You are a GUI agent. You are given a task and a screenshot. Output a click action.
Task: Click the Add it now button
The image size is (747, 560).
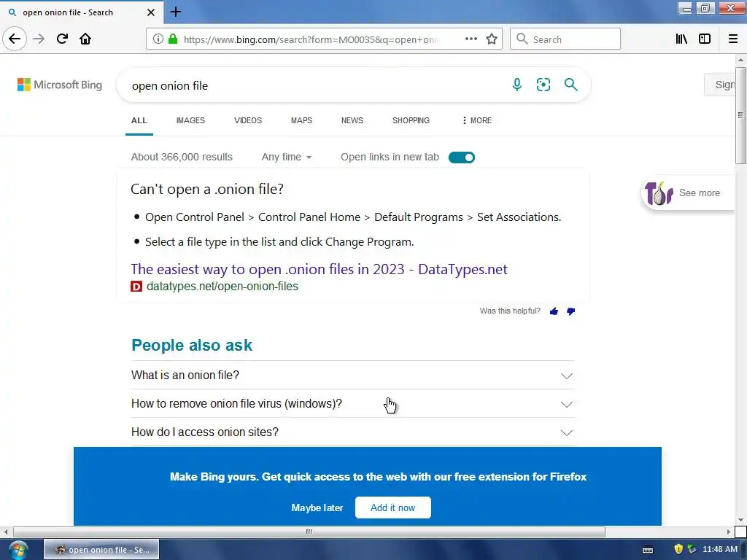coord(393,507)
